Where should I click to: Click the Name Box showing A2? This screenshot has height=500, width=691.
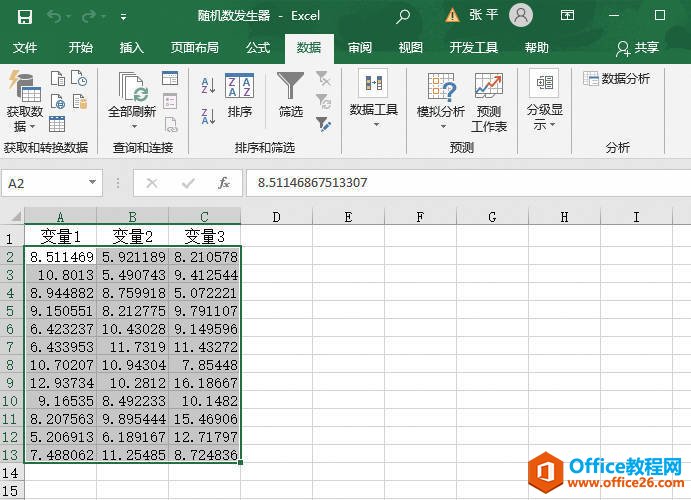44,183
